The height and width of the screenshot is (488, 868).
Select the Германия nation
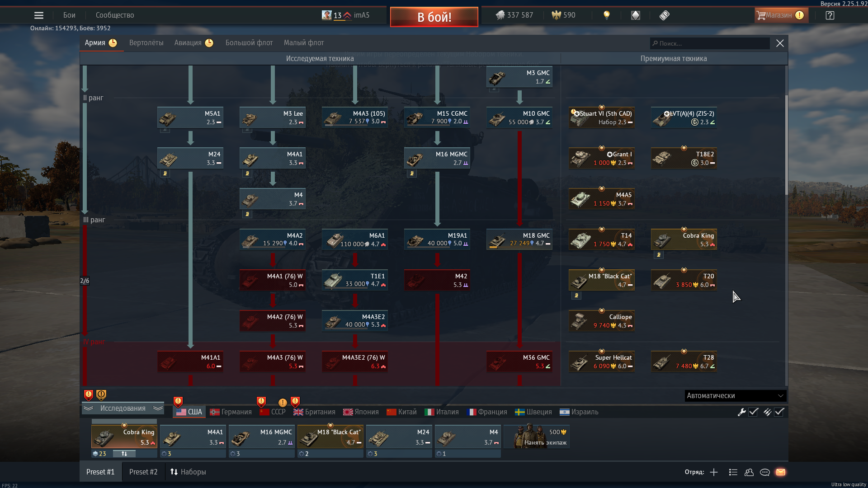pos(231,412)
